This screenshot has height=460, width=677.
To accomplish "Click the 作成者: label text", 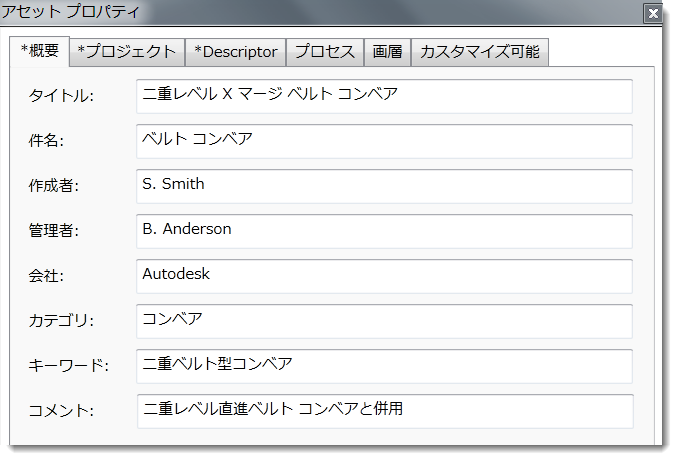I will pyautogui.click(x=54, y=186).
